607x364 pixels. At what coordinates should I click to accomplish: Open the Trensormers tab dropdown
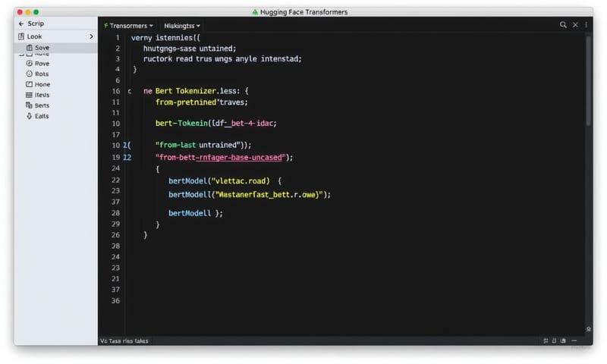click(129, 25)
